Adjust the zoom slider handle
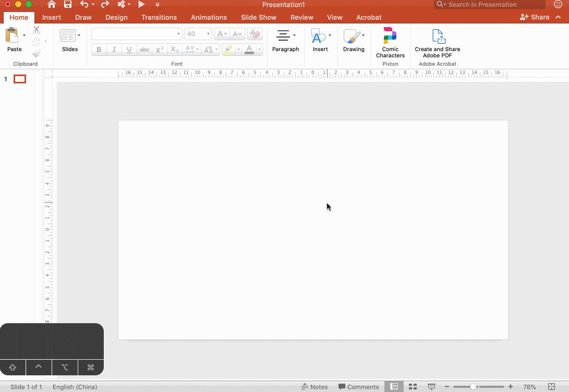Image resolution: width=569 pixels, height=392 pixels. [473, 387]
